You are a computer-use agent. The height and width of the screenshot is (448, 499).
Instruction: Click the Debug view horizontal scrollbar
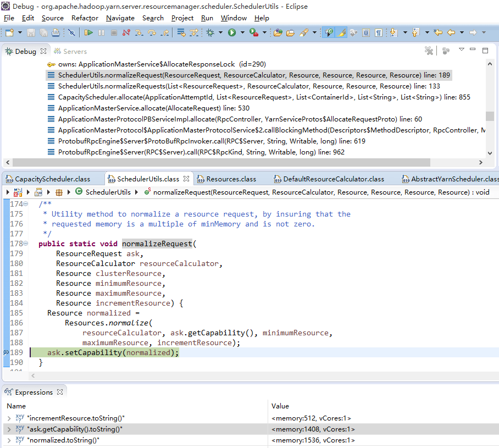pos(221,162)
